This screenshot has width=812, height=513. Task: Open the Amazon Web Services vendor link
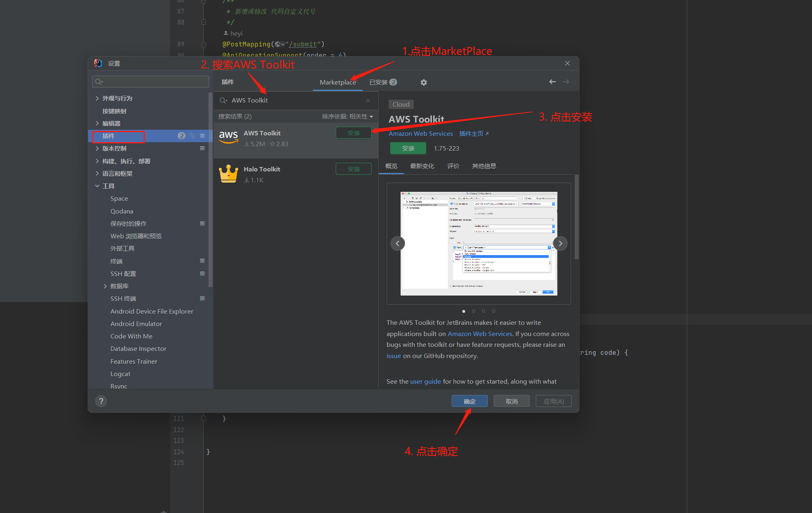point(420,133)
